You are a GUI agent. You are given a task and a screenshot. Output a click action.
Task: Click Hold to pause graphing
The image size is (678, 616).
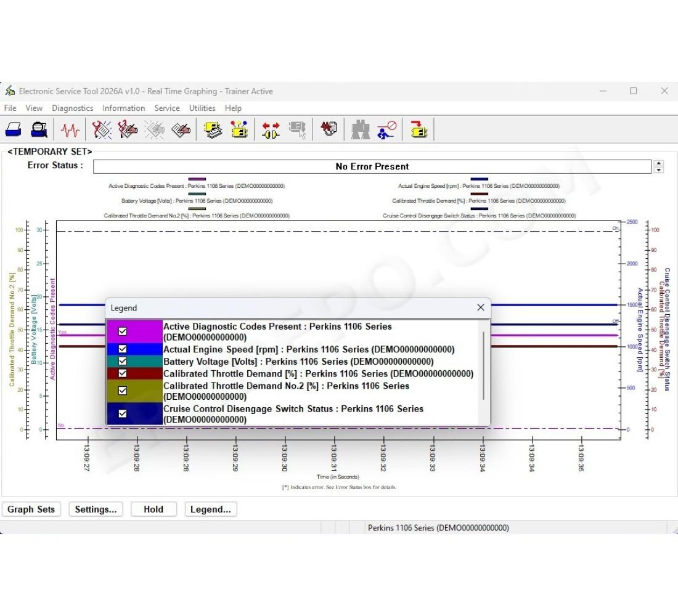153,509
